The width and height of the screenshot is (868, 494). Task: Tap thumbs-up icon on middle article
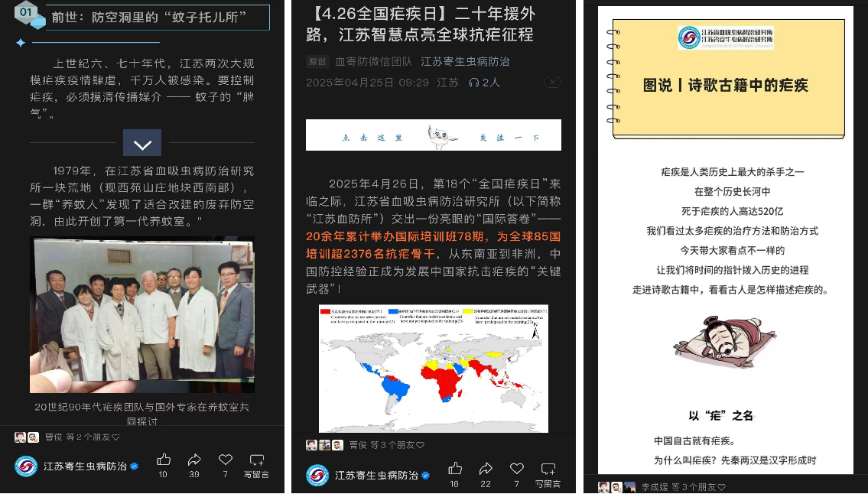coord(455,469)
